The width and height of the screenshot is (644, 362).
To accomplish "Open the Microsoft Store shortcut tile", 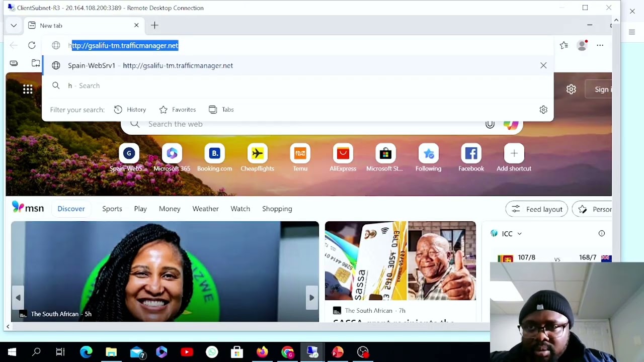I will coord(385,158).
